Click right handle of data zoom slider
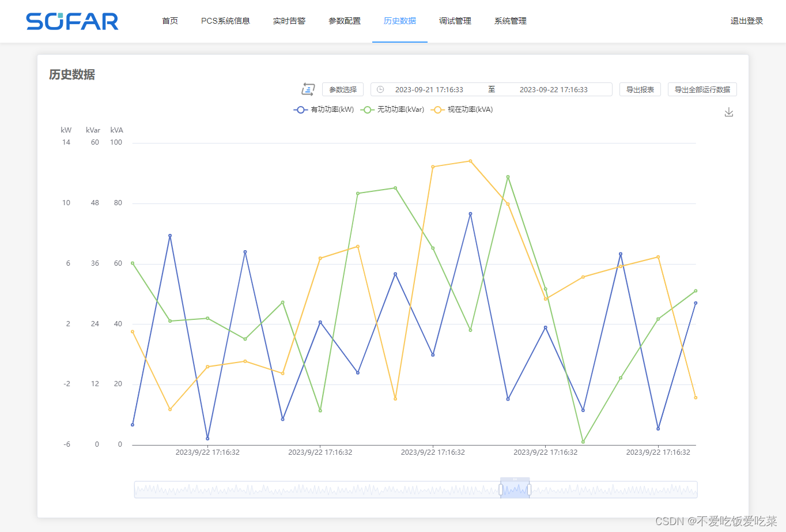The image size is (786, 532). point(529,489)
